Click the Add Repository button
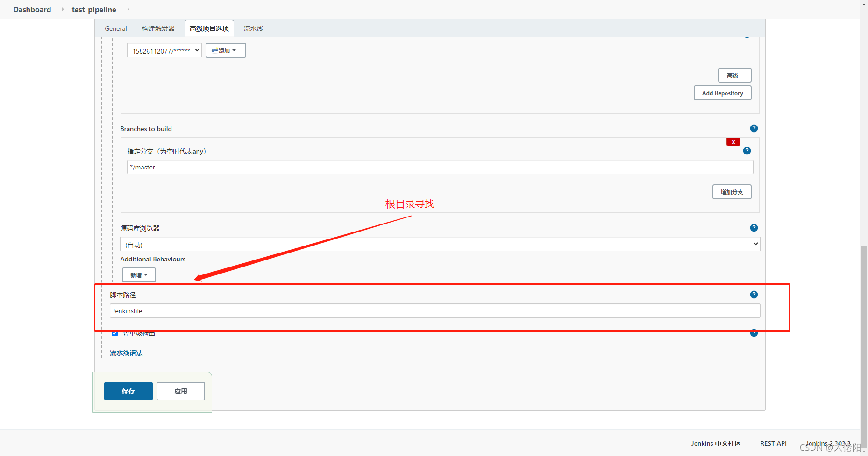The image size is (868, 456). (x=722, y=93)
